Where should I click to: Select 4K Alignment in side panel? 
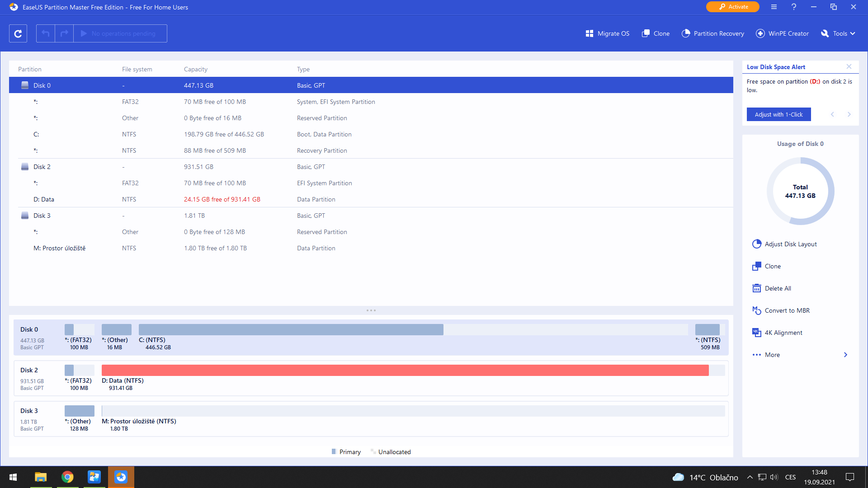783,333
